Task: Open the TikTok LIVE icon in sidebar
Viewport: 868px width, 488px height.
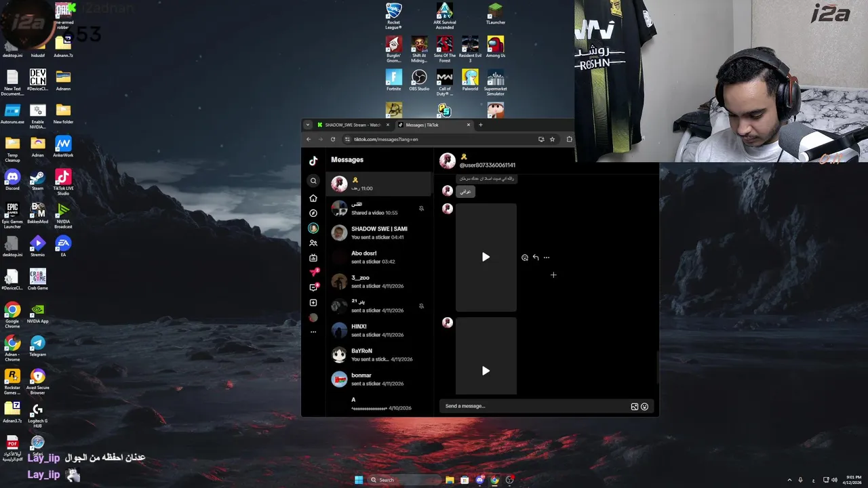Action: [313, 258]
